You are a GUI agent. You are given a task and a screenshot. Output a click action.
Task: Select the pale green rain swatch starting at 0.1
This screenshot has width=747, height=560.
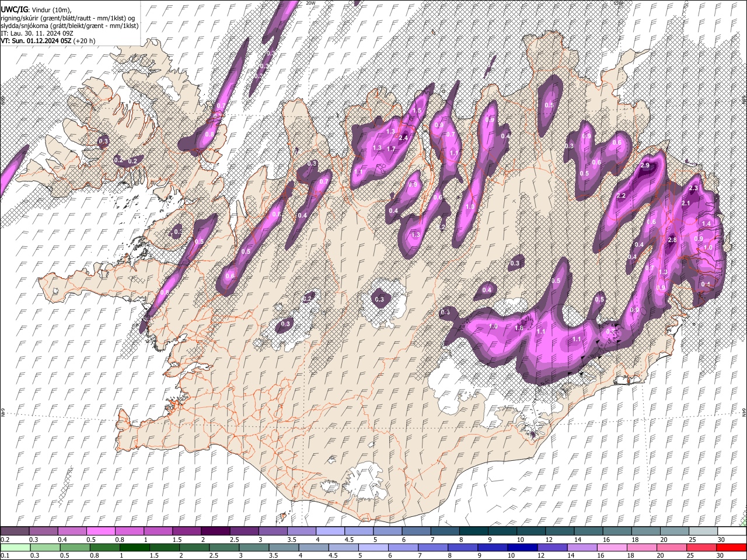[x=15, y=547]
